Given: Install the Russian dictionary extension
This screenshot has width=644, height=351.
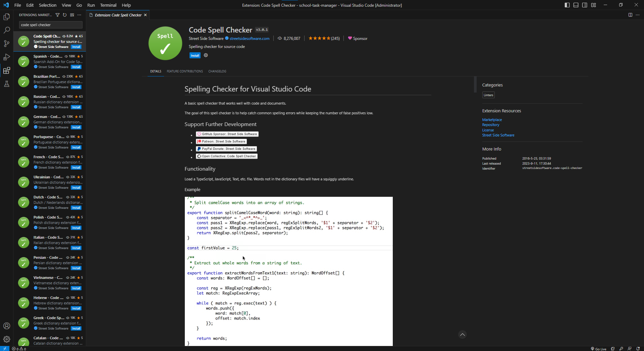Looking at the screenshot, I should [76, 107].
